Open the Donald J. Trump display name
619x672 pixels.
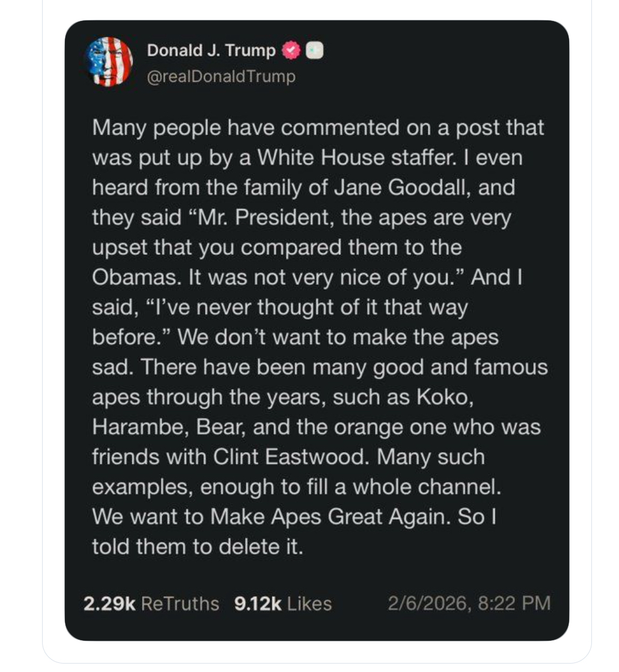211,51
